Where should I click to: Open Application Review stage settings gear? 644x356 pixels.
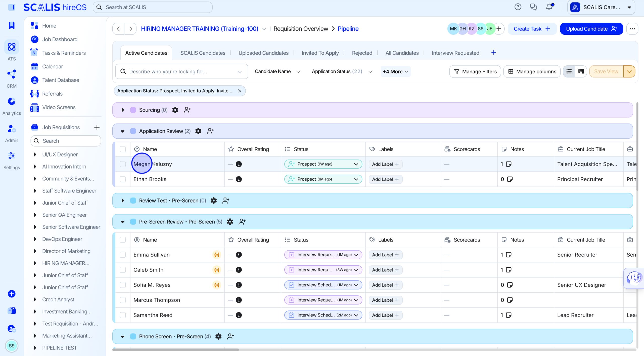tap(198, 131)
